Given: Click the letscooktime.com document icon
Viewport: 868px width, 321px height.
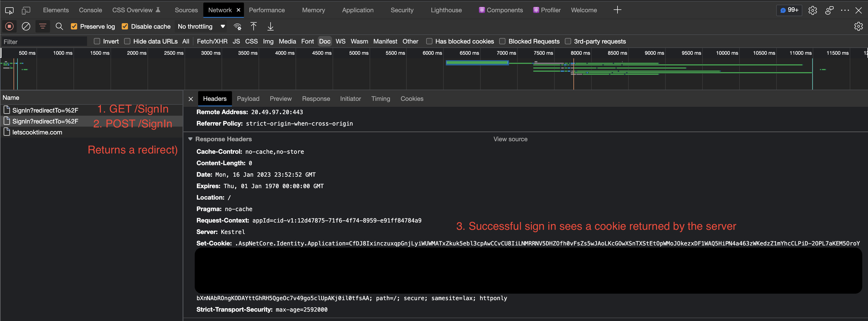Looking at the screenshot, I should pyautogui.click(x=7, y=132).
